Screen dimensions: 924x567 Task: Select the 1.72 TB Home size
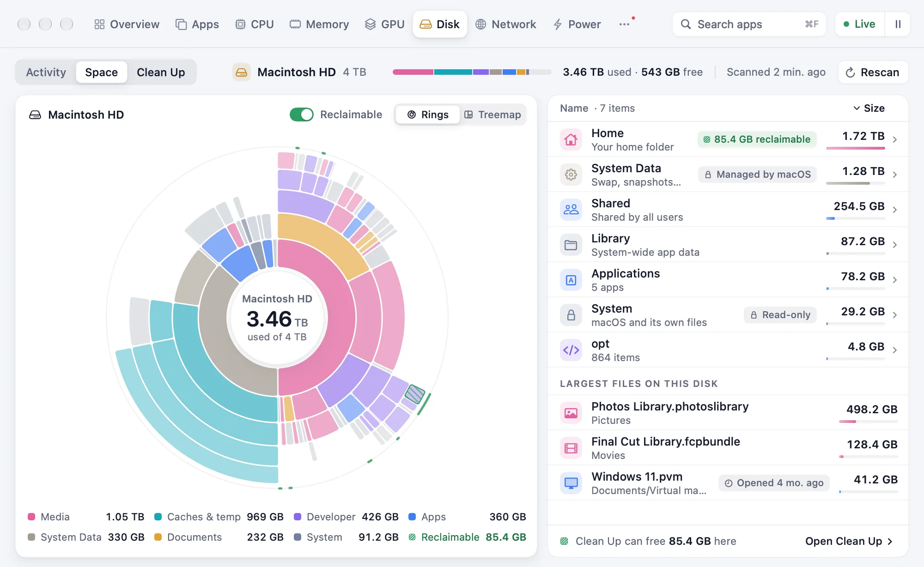863,136
